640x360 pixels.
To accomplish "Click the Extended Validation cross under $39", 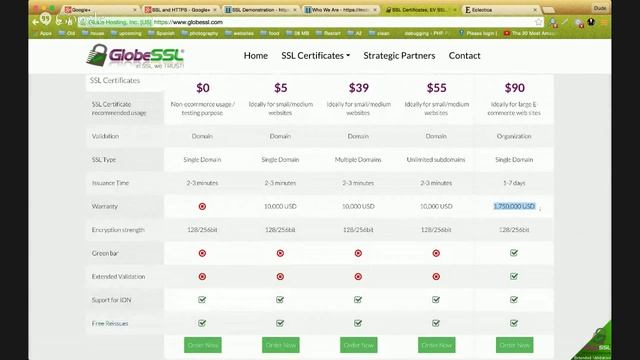I will [358, 277].
